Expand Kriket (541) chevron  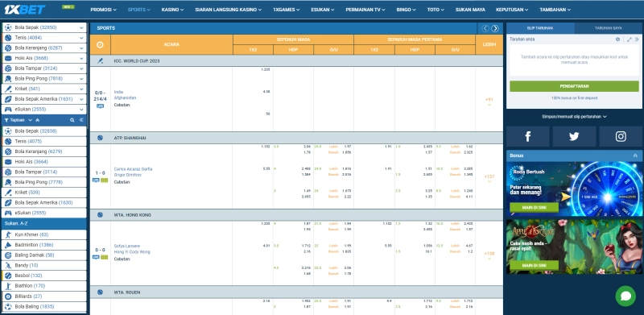tap(81, 89)
